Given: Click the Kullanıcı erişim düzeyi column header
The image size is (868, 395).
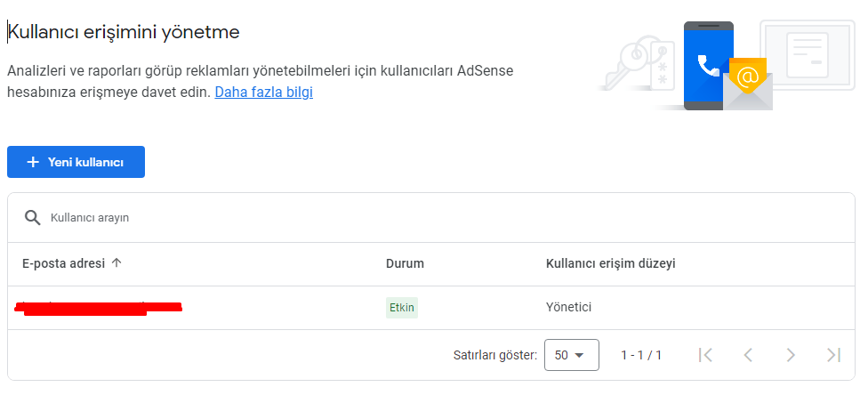Looking at the screenshot, I should pos(611,263).
